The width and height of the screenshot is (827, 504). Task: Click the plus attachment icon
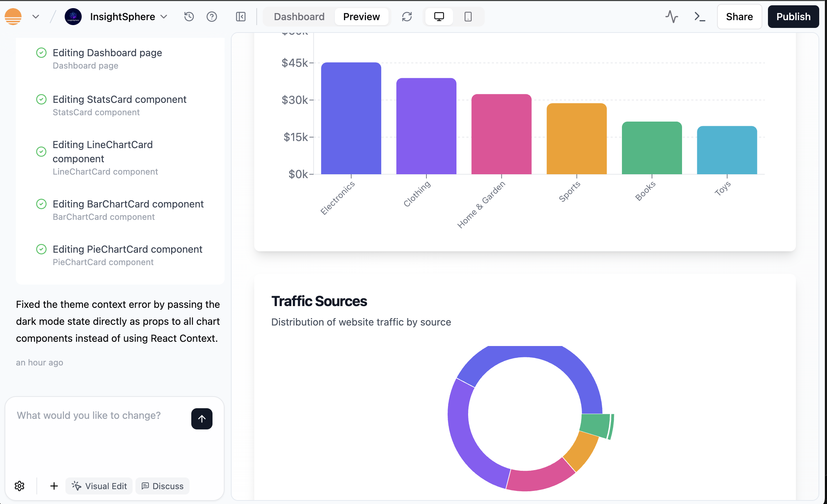point(54,486)
